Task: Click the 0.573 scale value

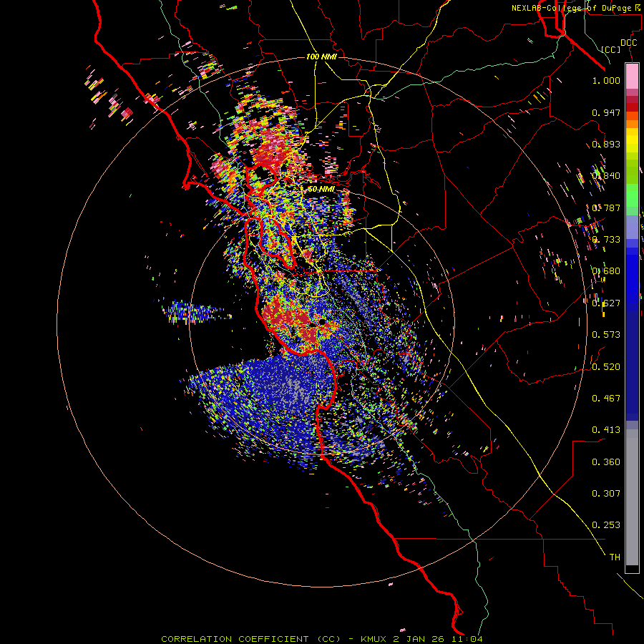Action: coord(606,335)
